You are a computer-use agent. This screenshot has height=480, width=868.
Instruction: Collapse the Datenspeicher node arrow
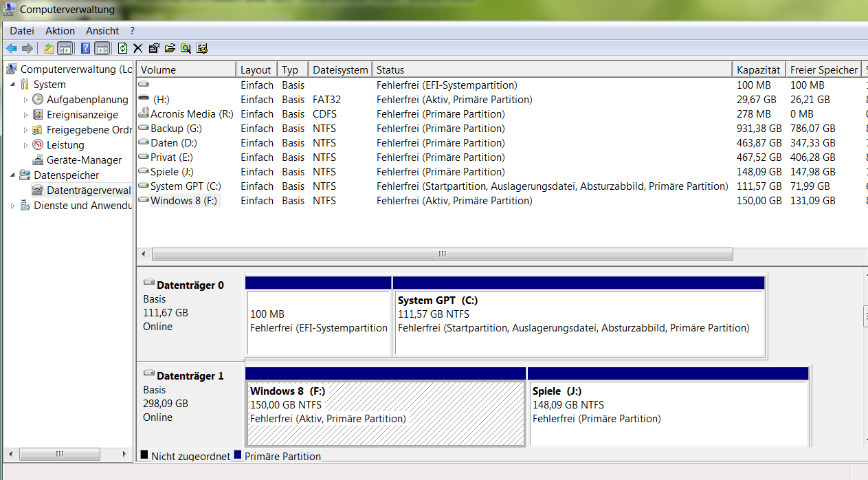pos(12,175)
